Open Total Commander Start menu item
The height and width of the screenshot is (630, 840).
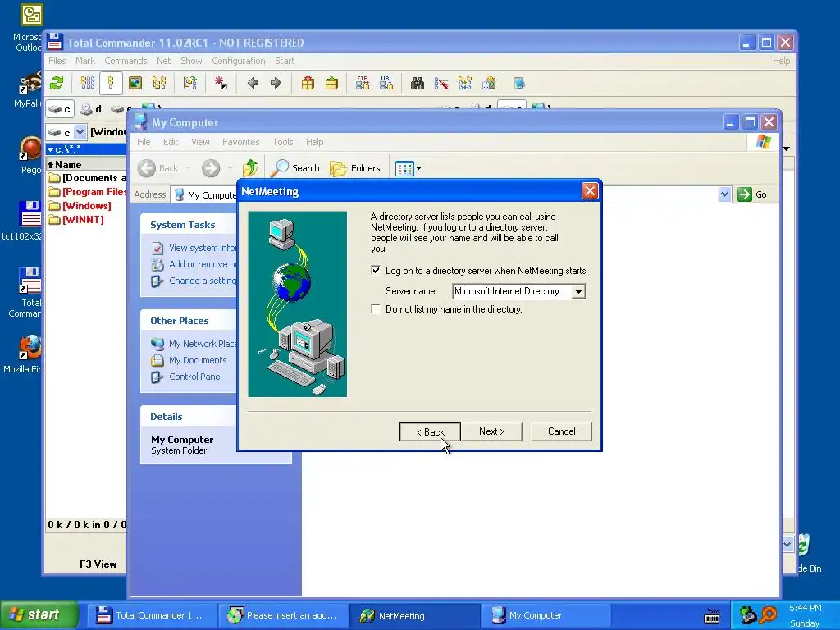(x=285, y=61)
